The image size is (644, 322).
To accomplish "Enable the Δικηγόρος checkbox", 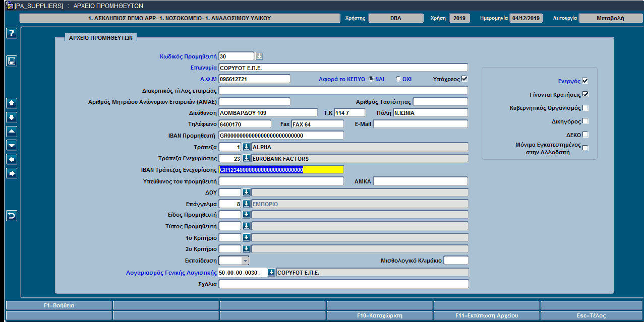I will pos(585,121).
